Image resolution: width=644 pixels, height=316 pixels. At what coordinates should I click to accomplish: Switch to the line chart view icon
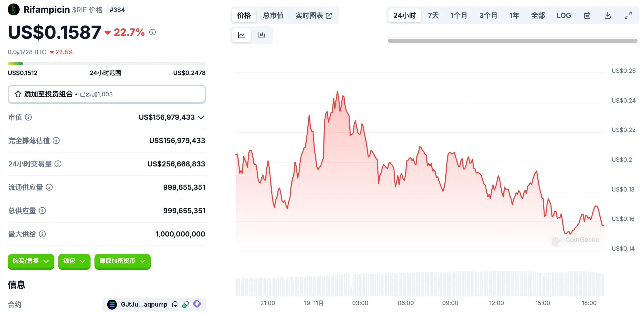(241, 35)
